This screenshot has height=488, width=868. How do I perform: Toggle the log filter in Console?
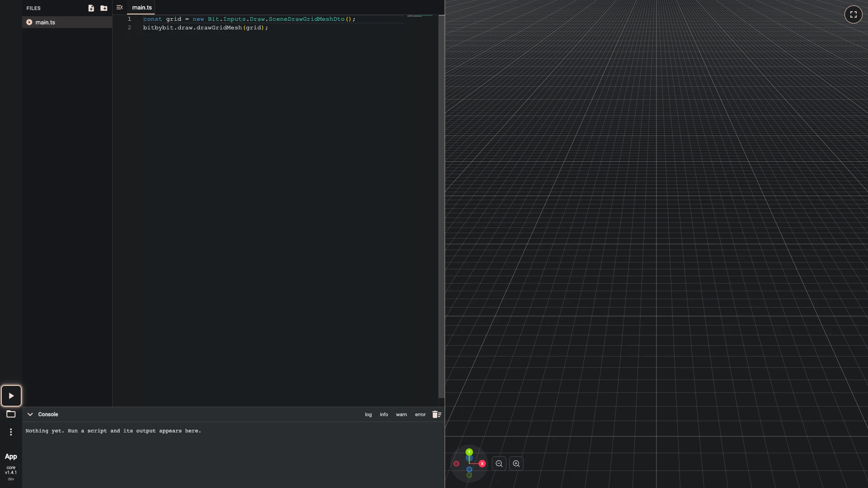click(x=368, y=414)
